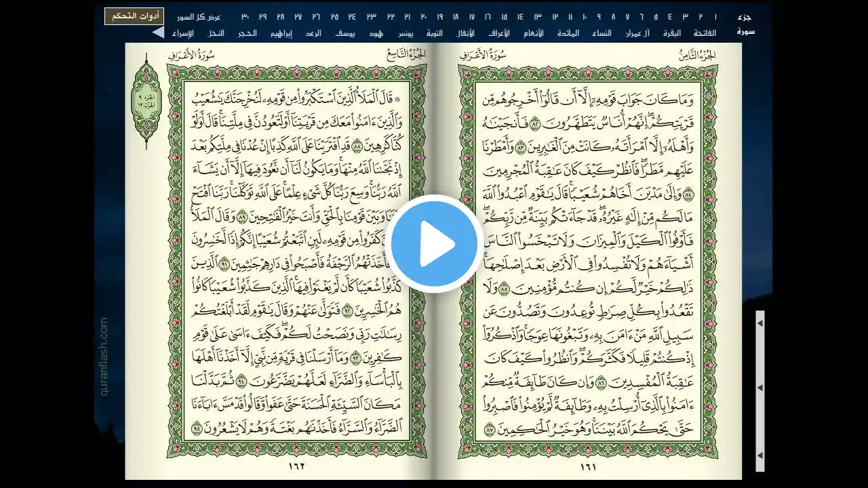Screen dimensions: 868x488
Task: Navigate to juz ١٣
Action: [x=538, y=16]
